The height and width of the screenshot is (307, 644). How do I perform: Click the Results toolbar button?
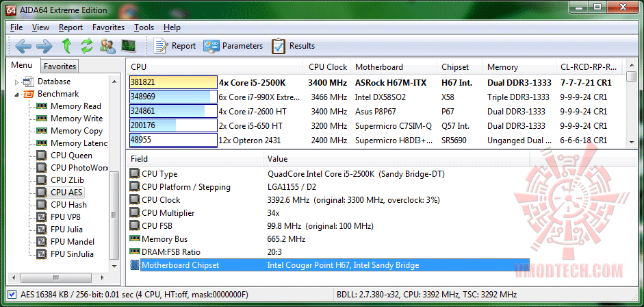click(x=293, y=46)
